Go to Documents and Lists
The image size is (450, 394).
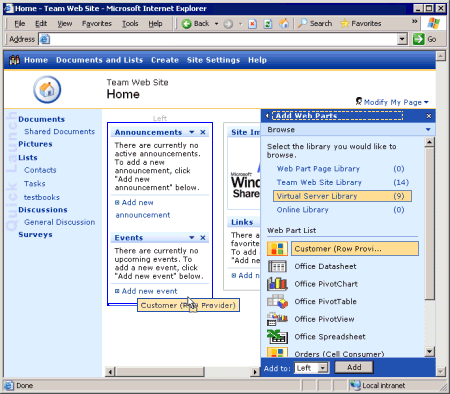pyautogui.click(x=99, y=60)
